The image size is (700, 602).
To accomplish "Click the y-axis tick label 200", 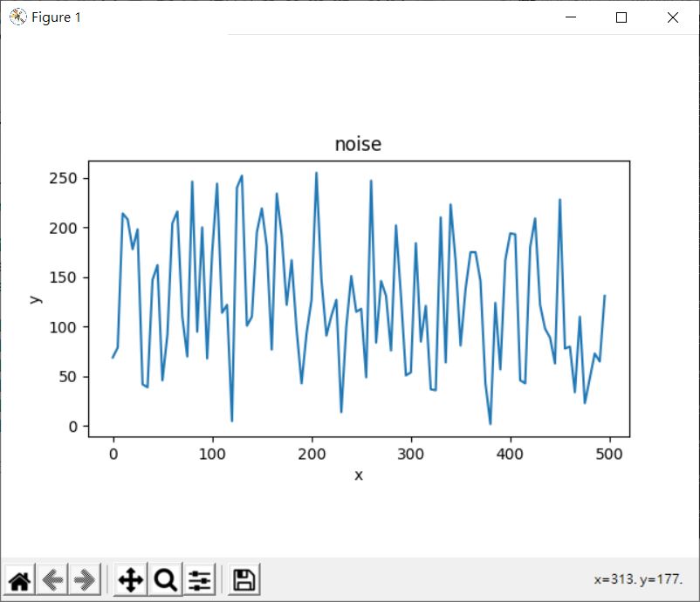I will 64,228.
